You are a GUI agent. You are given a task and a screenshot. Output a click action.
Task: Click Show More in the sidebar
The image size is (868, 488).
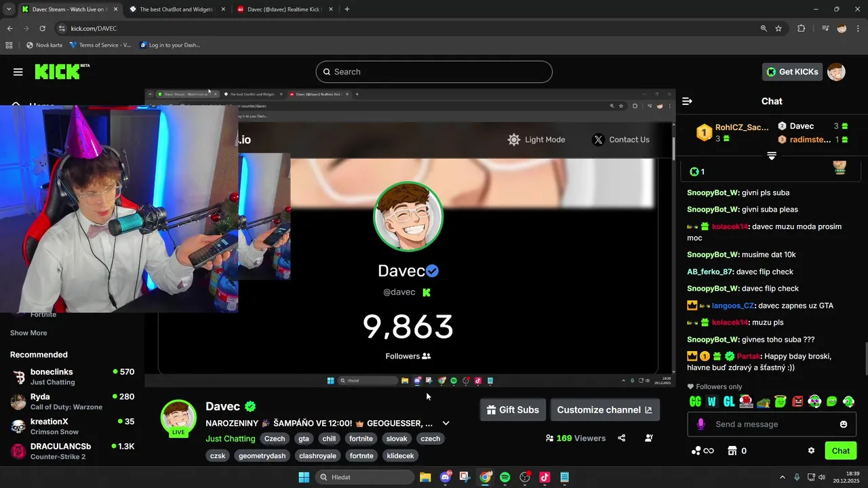pos(28,333)
